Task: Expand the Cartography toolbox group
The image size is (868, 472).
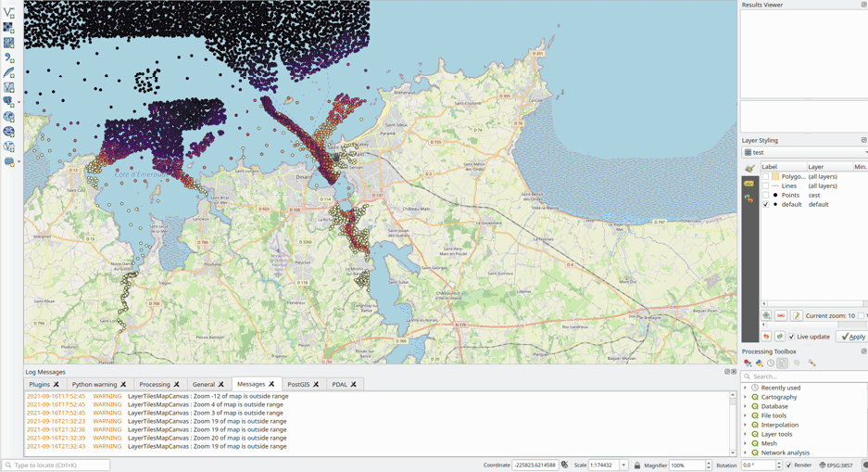Action: 745,397
